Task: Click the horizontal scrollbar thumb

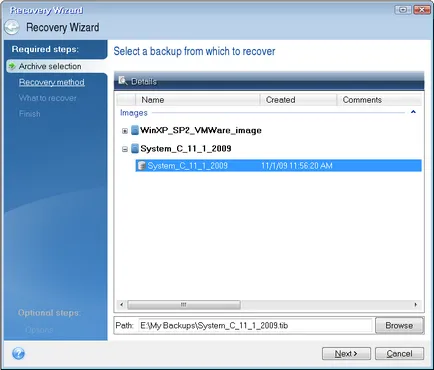Action: click(184, 304)
